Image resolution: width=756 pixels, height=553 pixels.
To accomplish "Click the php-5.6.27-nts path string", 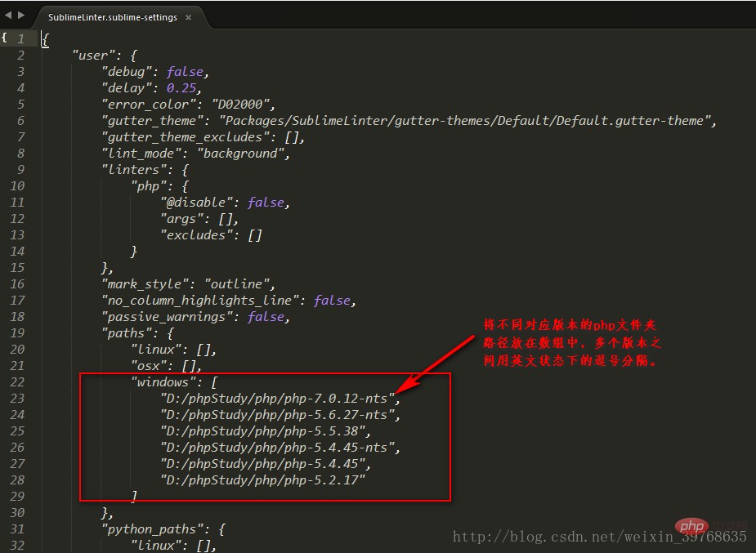I will (x=277, y=415).
